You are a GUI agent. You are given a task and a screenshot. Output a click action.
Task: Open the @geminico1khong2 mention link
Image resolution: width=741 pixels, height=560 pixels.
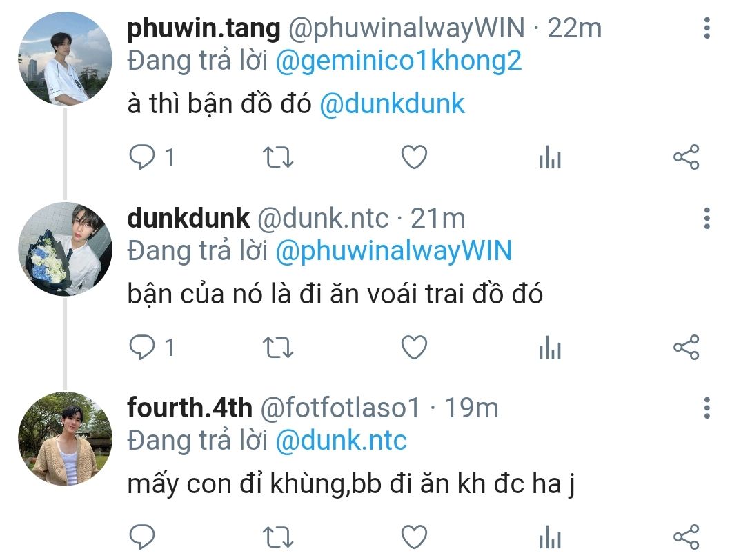pyautogui.click(x=399, y=61)
